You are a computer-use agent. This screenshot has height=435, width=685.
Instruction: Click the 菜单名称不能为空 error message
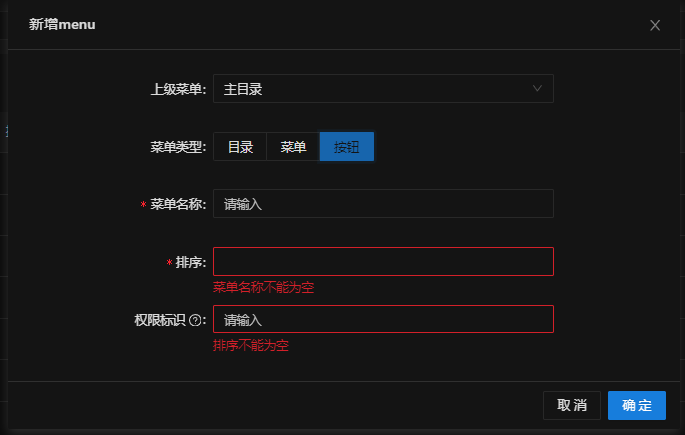click(263, 287)
